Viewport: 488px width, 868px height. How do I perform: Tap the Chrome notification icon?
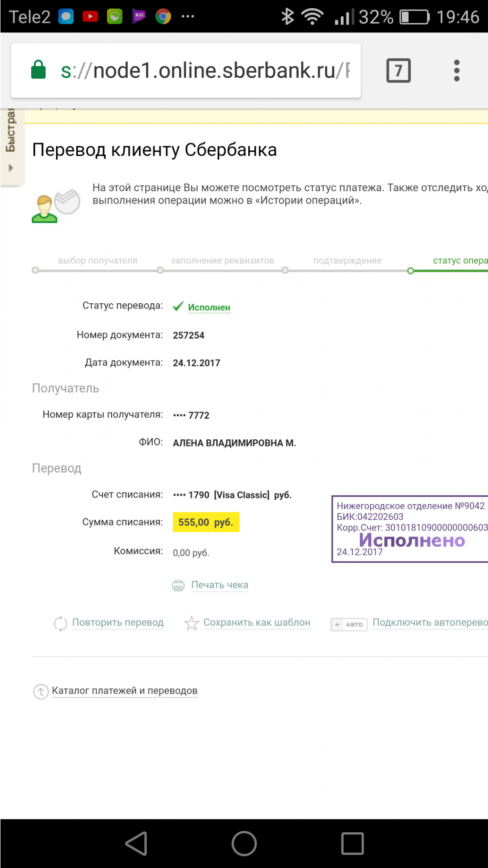(163, 17)
